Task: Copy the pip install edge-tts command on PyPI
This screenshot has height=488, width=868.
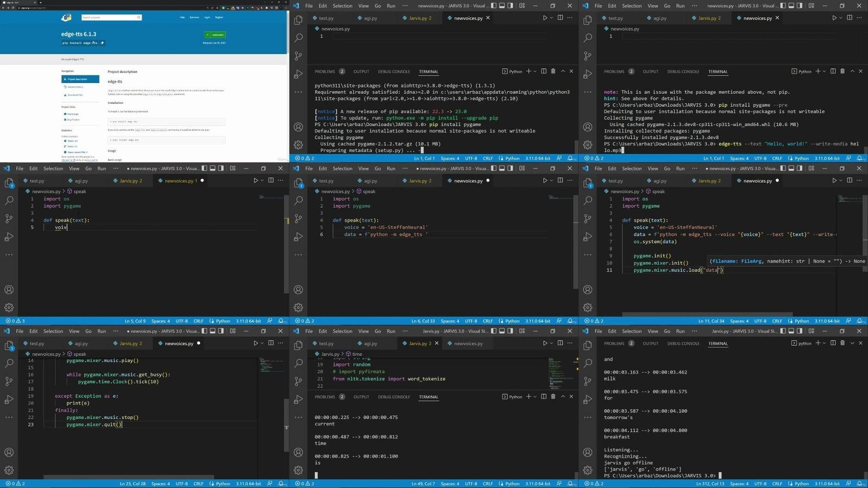Action: [102, 42]
